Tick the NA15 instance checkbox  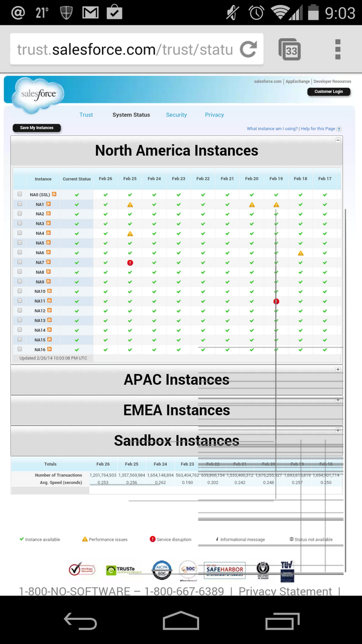tap(20, 340)
